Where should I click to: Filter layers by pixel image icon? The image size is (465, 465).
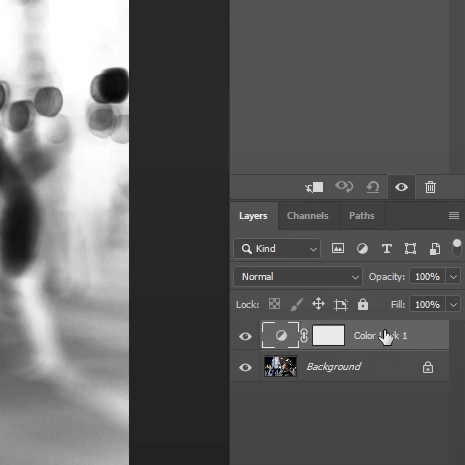click(x=338, y=248)
